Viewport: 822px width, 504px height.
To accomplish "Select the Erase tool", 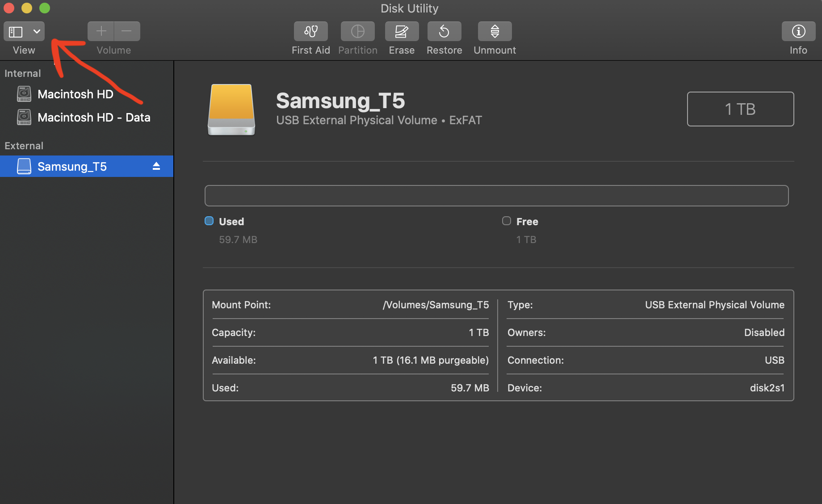I will pyautogui.click(x=401, y=31).
